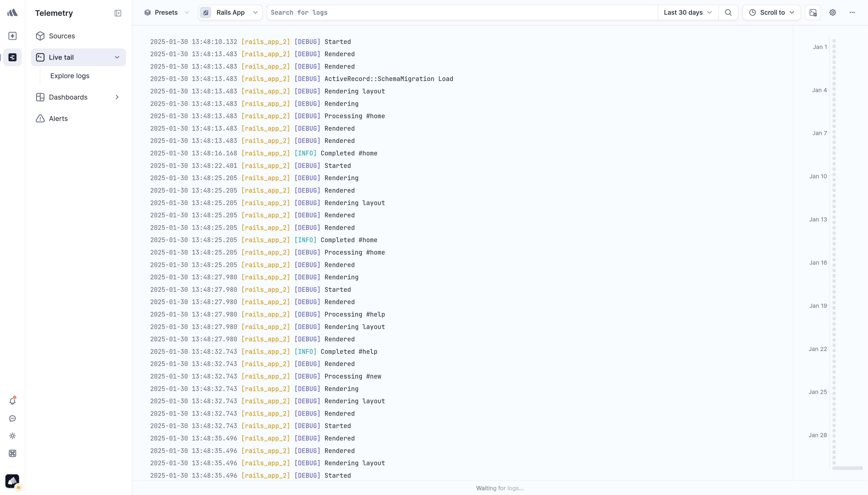Toggle light theme with the sun icon
The width and height of the screenshot is (868, 495).
13,436
